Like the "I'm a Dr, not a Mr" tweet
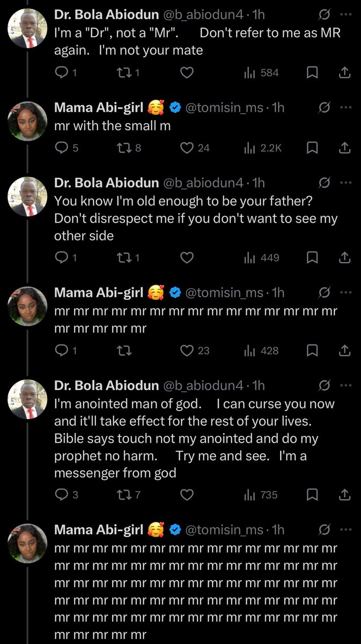Screen dimensions: 361x644 (x=186, y=72)
